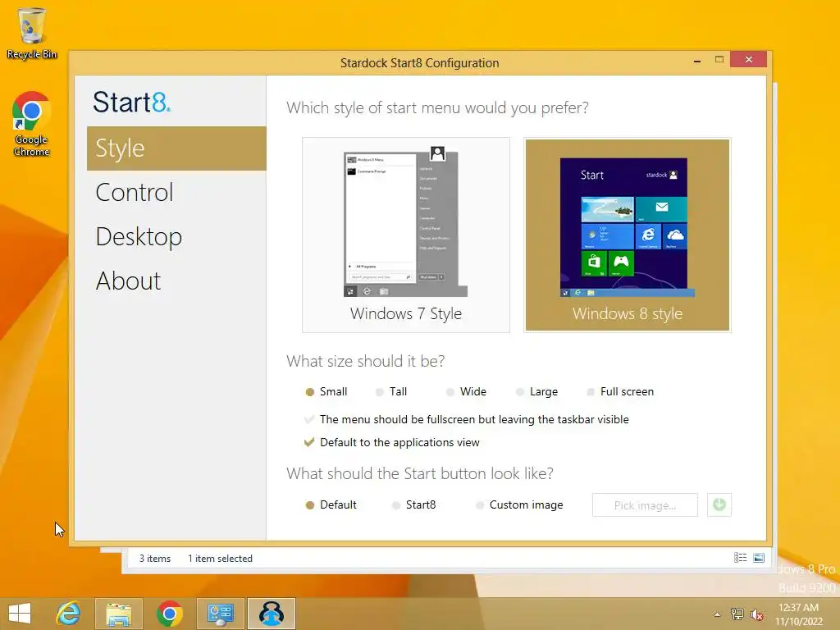Click the green download arrow icon
The width and height of the screenshot is (840, 630).
(719, 505)
